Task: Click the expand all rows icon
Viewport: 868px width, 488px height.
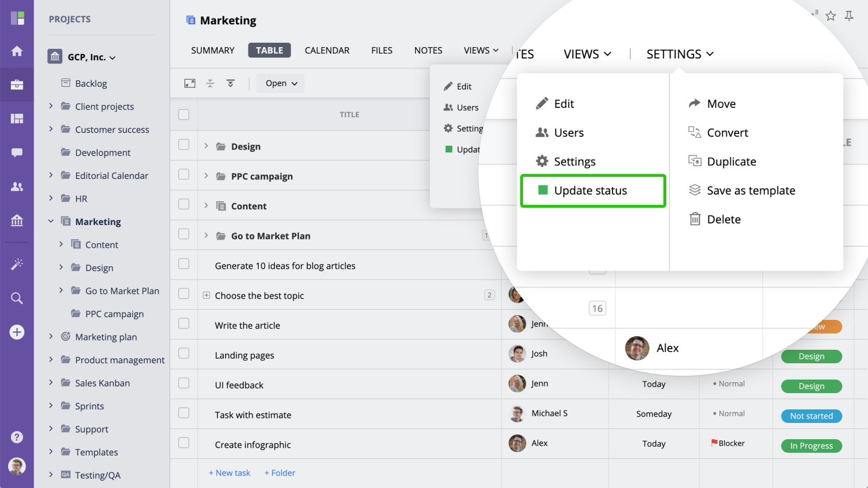Action: pyautogui.click(x=231, y=84)
